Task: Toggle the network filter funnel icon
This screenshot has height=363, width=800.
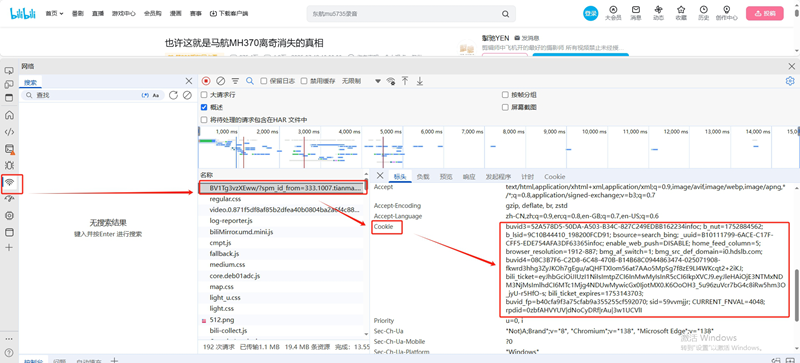Action: (x=235, y=81)
